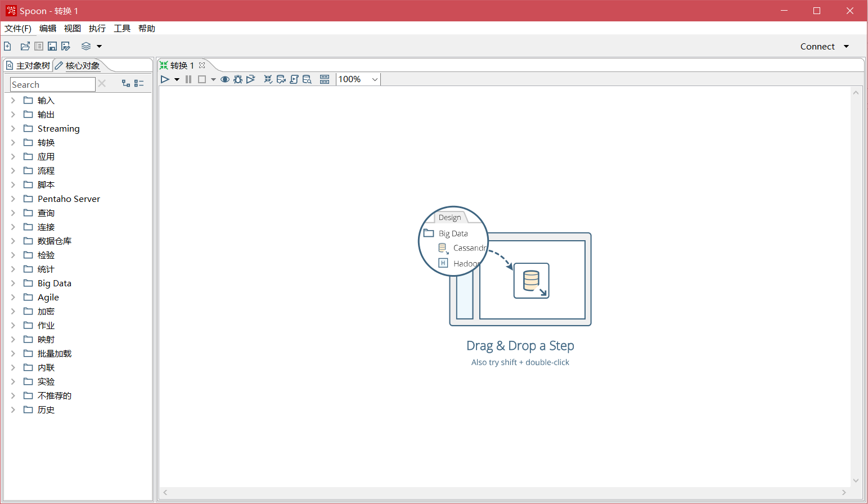Viewport: 868px width, 504px height.
Task: Expand the Big Data folder
Action: point(13,283)
